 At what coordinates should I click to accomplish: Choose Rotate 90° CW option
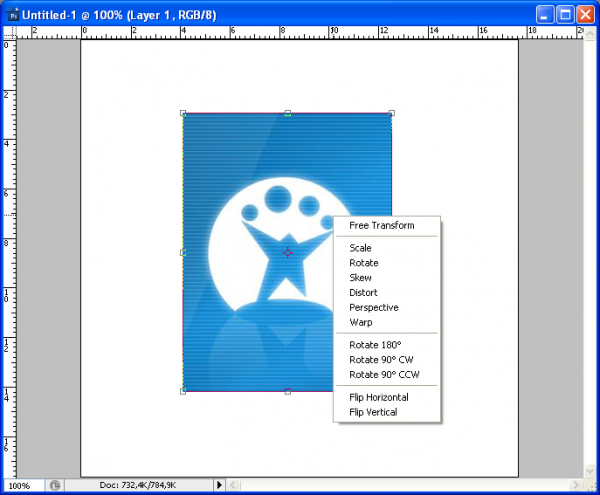[379, 360]
